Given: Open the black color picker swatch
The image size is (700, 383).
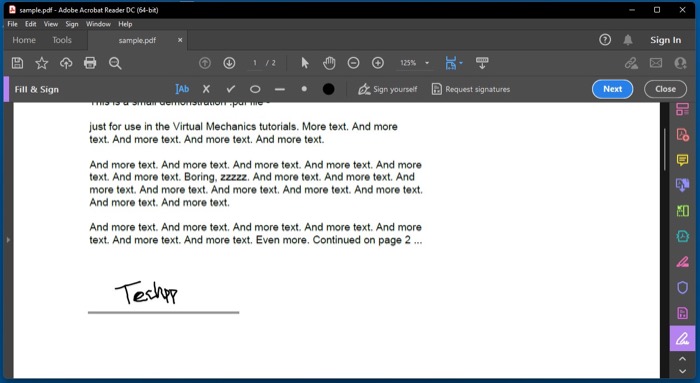Looking at the screenshot, I should click(329, 89).
